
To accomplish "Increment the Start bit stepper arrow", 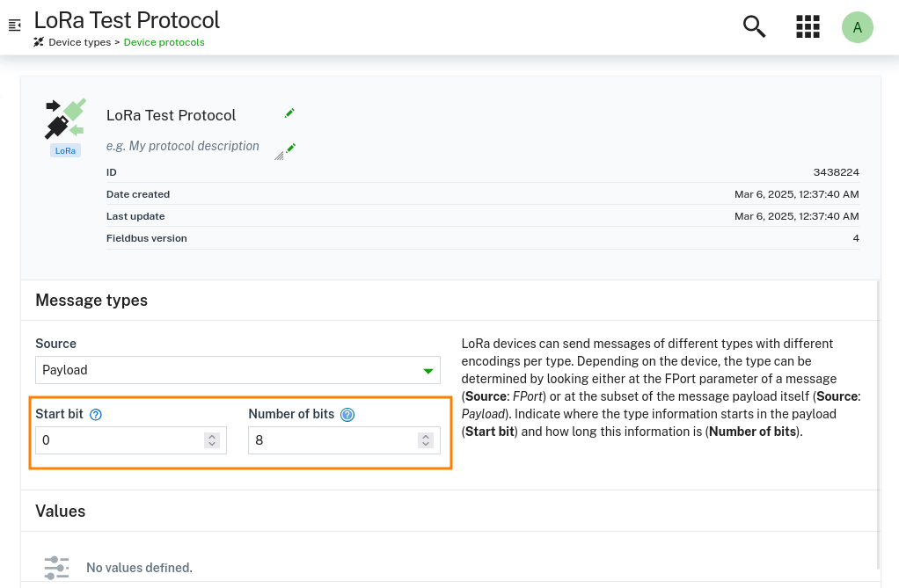I will (x=211, y=436).
